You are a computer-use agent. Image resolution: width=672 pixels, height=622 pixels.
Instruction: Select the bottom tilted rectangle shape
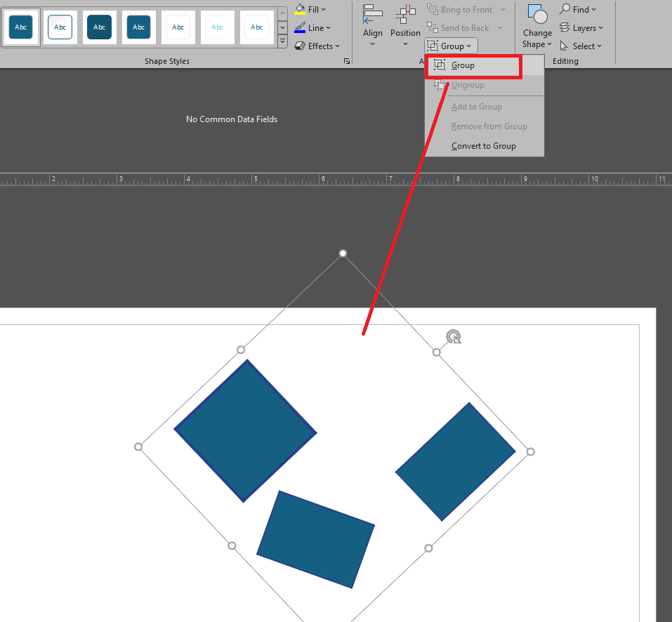[x=316, y=539]
